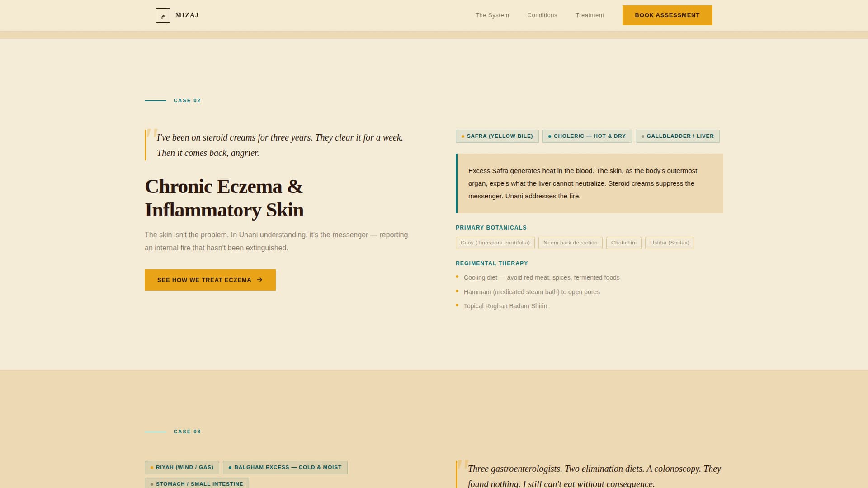Viewport: 868px width, 488px height.
Task: Click the Case 03 label
Action: point(187,432)
